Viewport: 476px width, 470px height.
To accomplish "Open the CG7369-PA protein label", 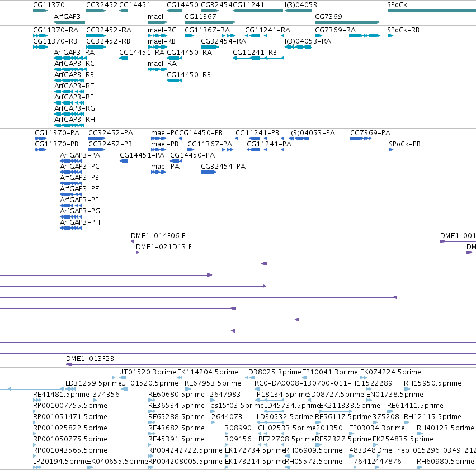I will click(370, 133).
